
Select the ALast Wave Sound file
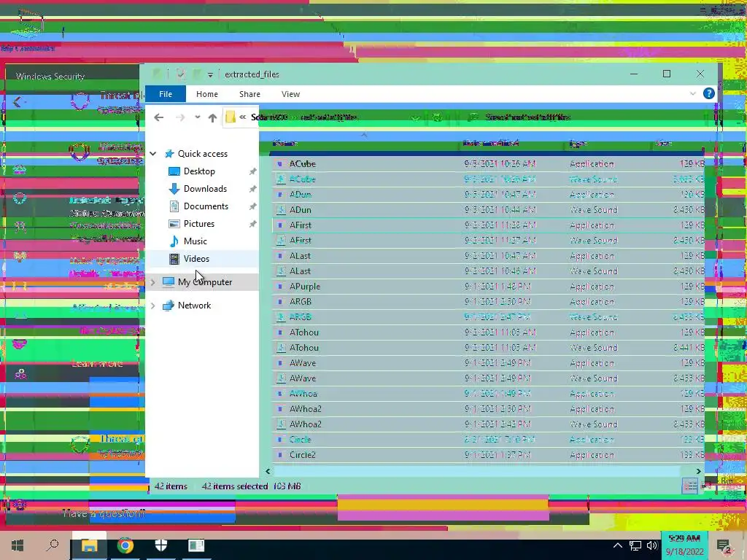coord(488,271)
